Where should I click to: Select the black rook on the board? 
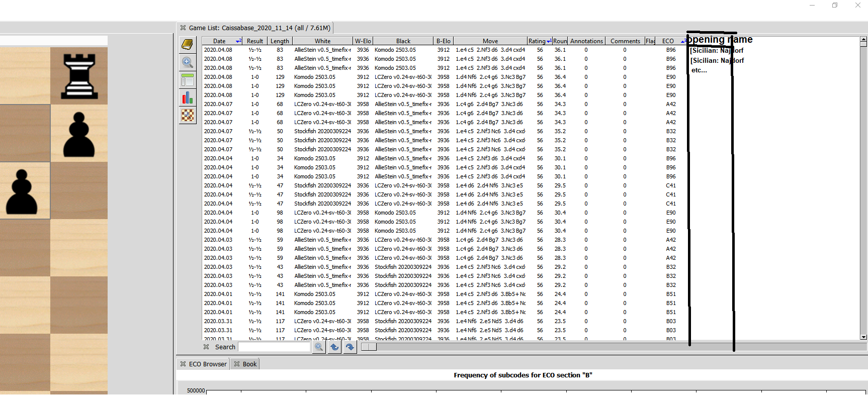click(79, 76)
